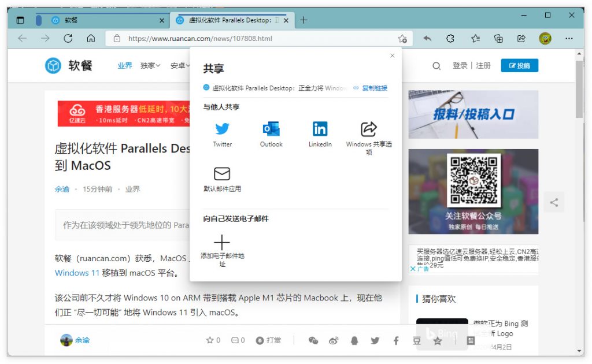Click the SpongeBob profile avatar
This screenshot has width=592, height=364.
(545, 38)
